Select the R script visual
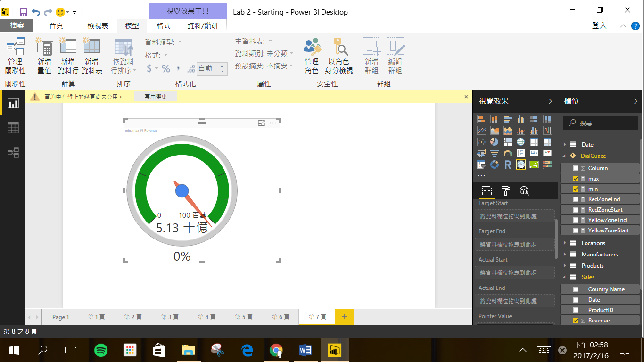Screen dimensions: 644x362 point(508,165)
